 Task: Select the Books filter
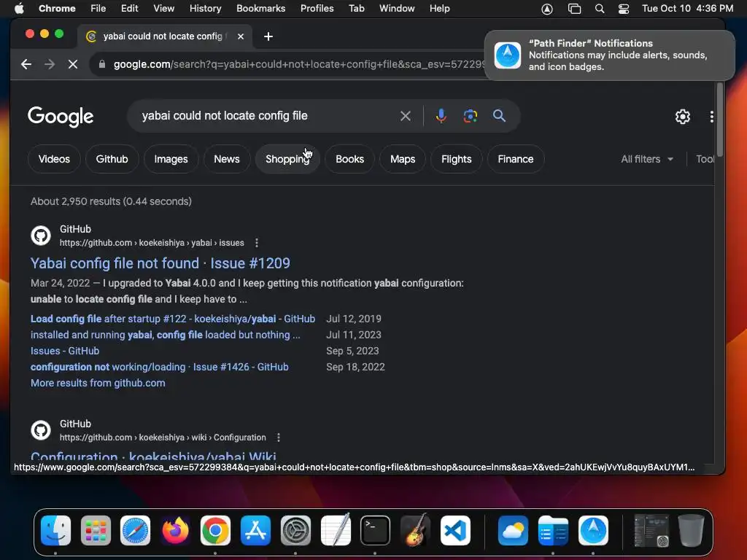[x=349, y=159]
